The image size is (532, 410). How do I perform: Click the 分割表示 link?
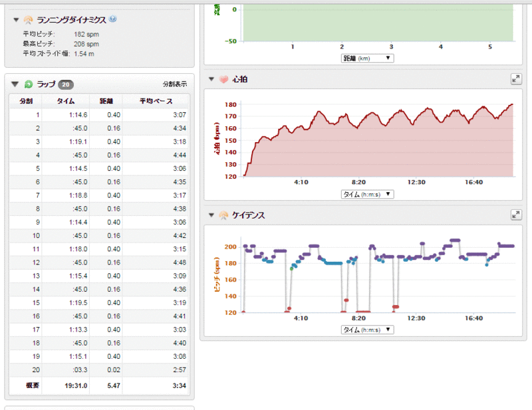175,84
